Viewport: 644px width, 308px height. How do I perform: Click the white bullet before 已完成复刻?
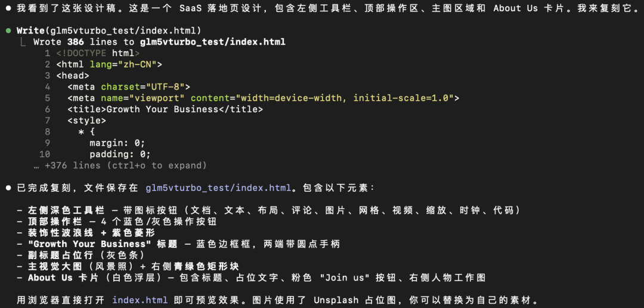[8, 188]
